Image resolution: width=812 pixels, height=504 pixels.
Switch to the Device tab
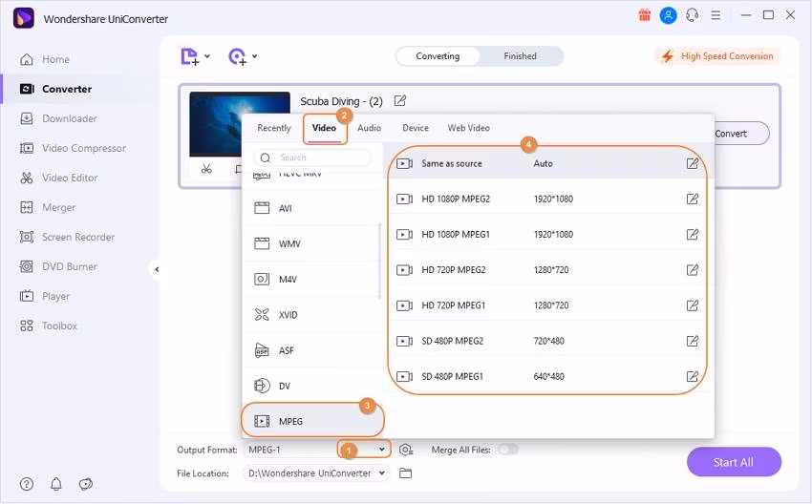point(416,128)
